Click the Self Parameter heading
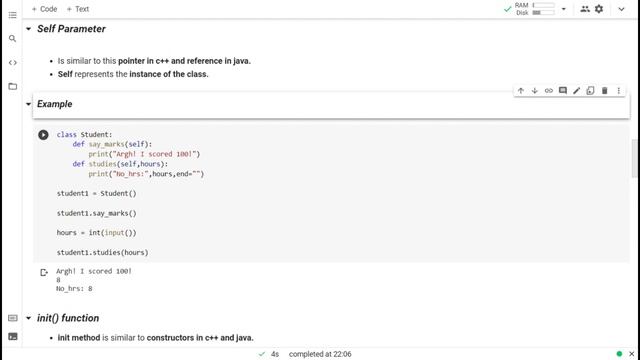This screenshot has height=360, width=640. pos(71,29)
